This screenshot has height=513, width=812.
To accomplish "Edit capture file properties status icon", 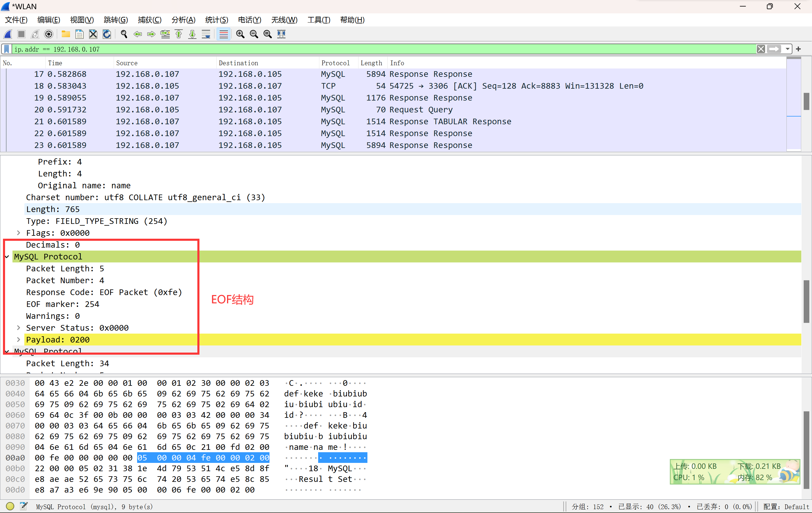I will pyautogui.click(x=24, y=506).
